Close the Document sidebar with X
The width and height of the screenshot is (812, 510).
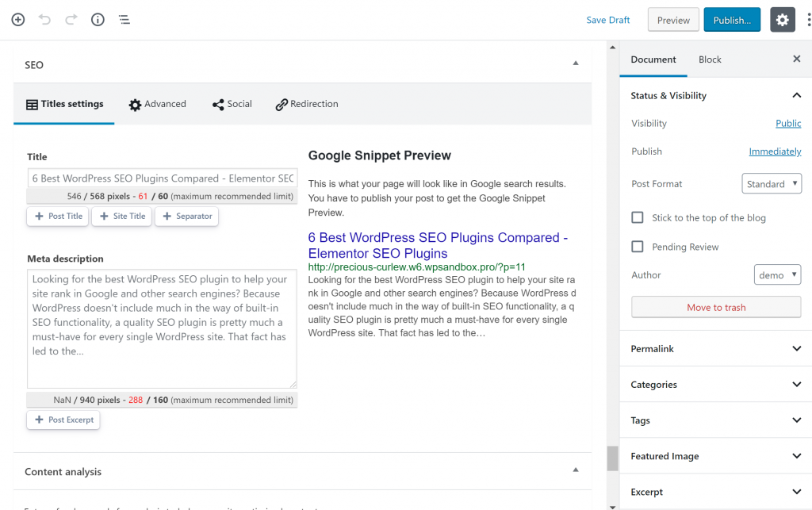coord(797,59)
